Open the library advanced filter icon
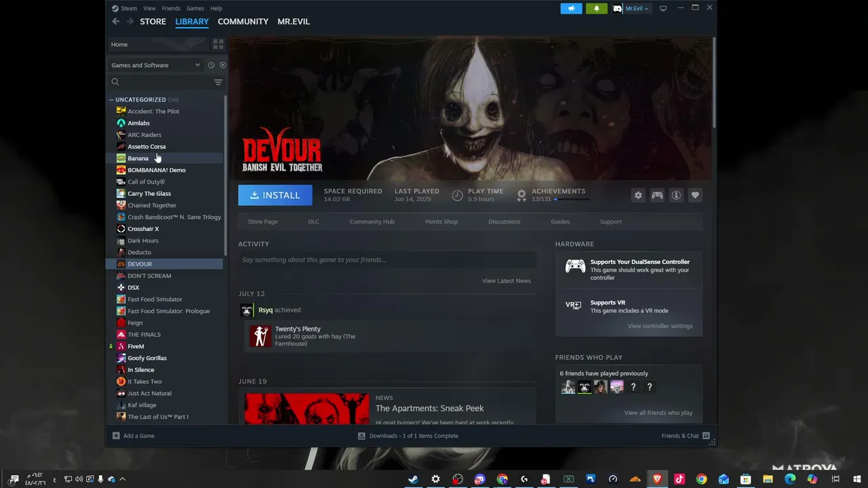868x488 pixels. coord(218,82)
